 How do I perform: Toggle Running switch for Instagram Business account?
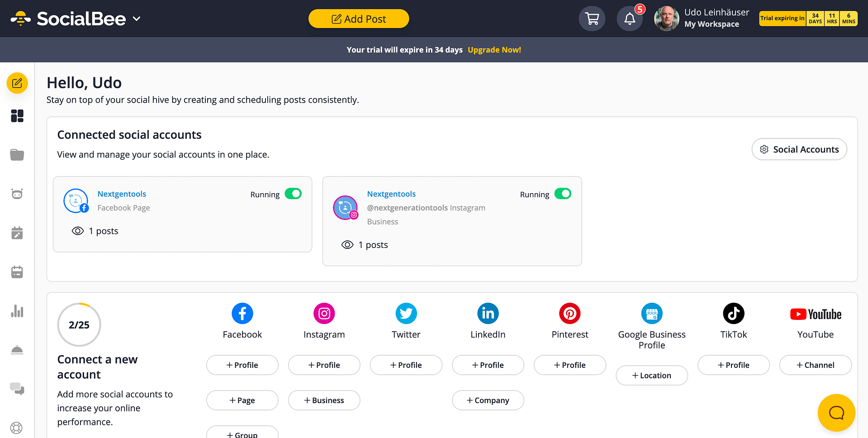click(x=563, y=194)
